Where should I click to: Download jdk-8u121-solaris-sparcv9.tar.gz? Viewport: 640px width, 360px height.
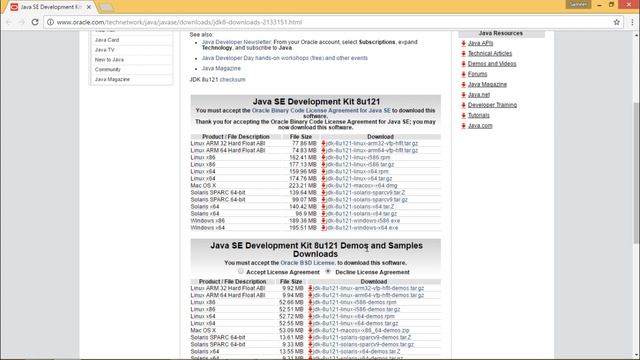(367, 200)
